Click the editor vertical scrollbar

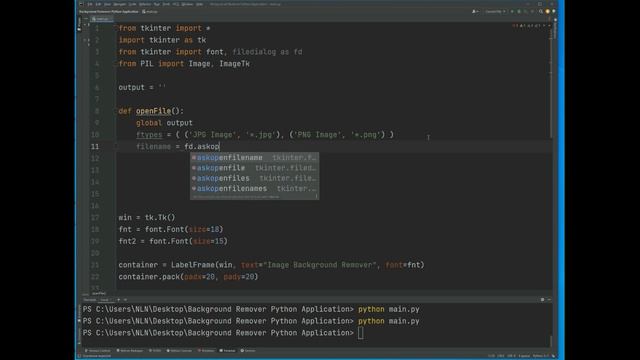(x=551, y=82)
